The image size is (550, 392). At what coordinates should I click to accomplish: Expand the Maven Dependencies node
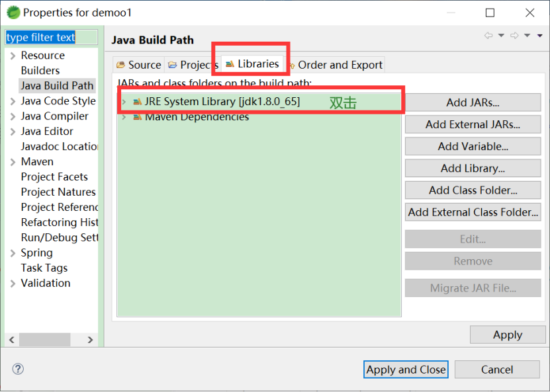click(x=124, y=117)
